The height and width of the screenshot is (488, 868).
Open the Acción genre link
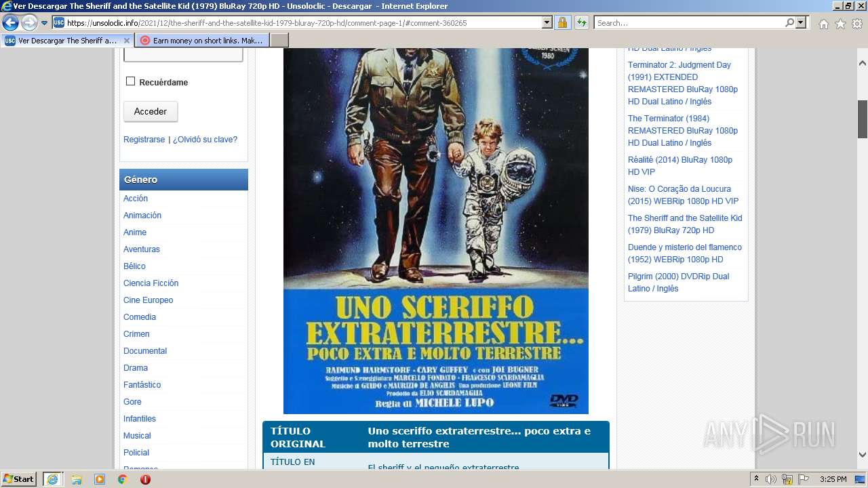pos(136,199)
